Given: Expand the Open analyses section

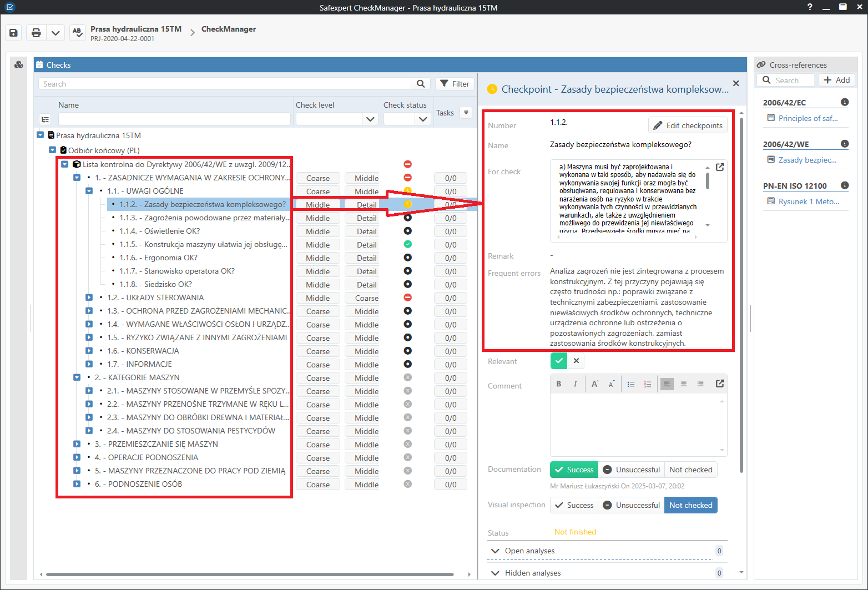Looking at the screenshot, I should click(x=495, y=551).
